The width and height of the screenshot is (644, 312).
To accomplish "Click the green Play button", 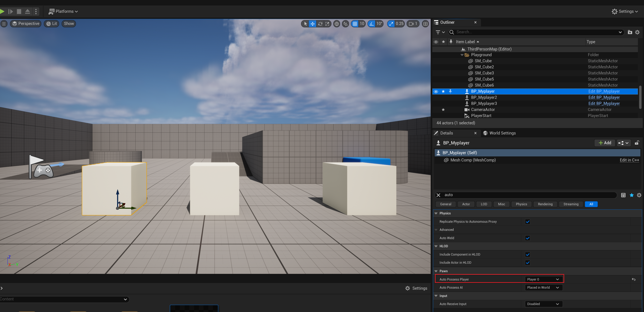I will 2,11.
